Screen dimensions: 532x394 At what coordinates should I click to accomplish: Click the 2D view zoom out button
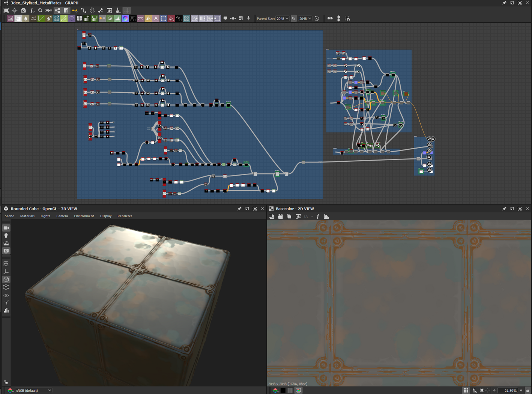(x=494, y=391)
